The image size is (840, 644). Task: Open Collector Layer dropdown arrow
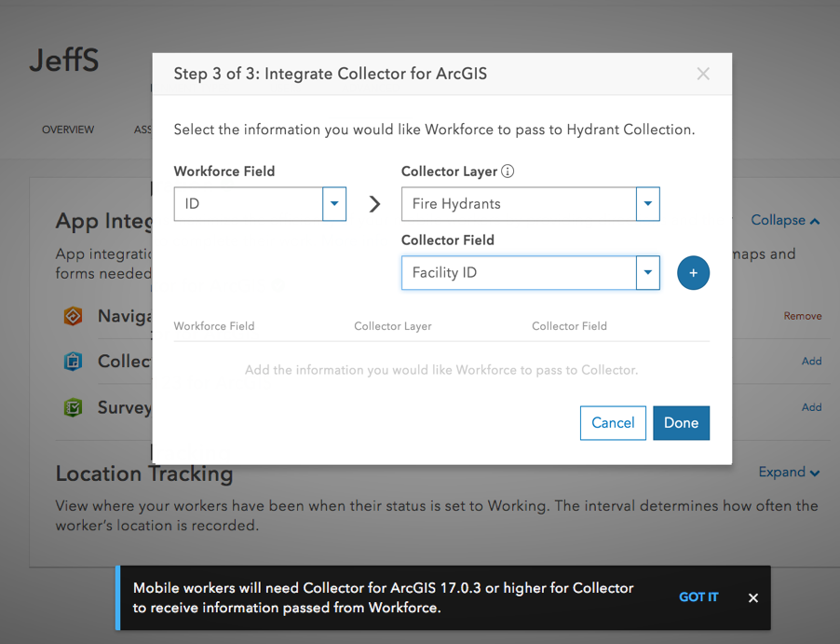(x=647, y=204)
